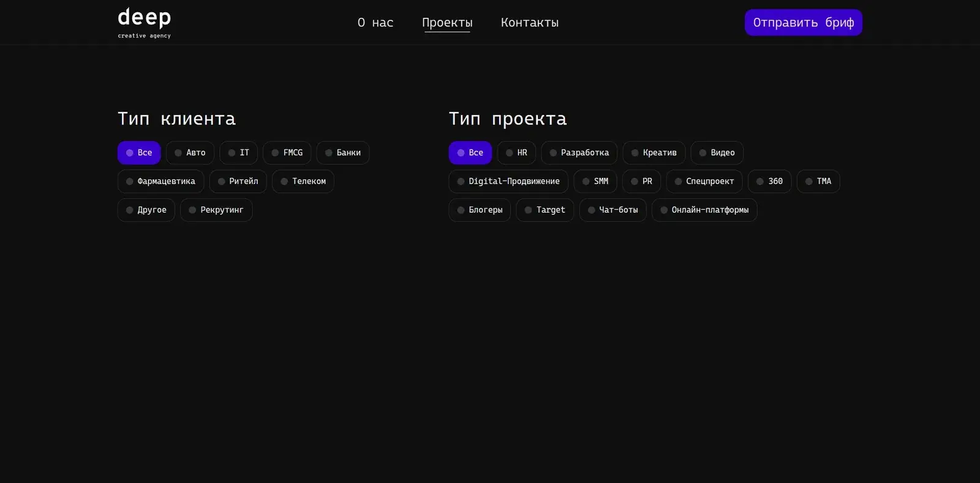Open the Проекты menu item

pyautogui.click(x=447, y=23)
